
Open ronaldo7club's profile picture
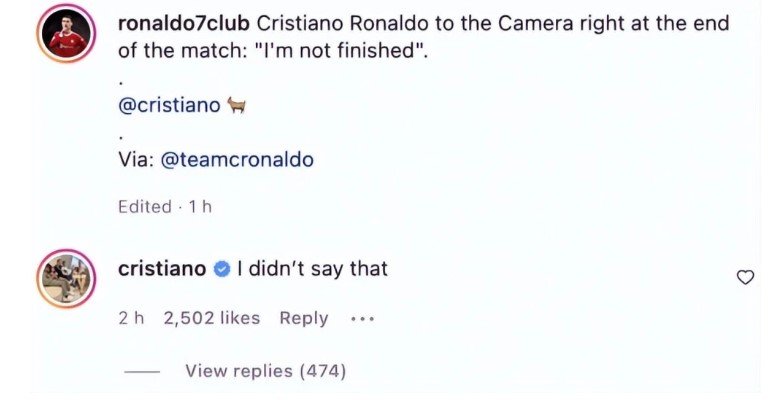point(66,37)
